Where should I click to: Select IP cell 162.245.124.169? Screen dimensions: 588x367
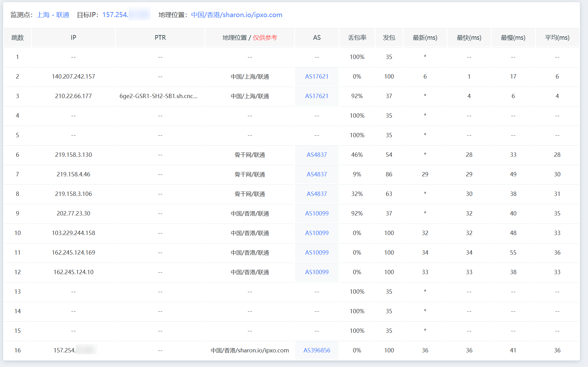pyautogui.click(x=73, y=252)
